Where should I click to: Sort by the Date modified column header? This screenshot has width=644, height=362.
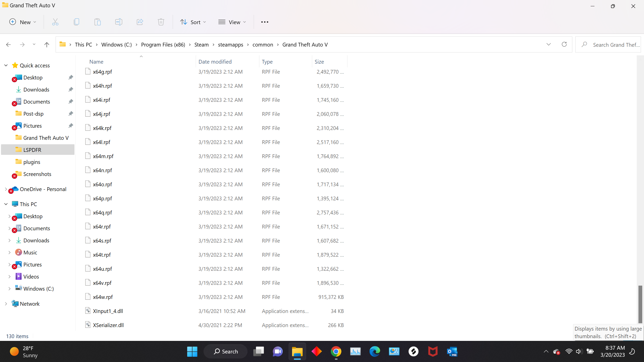(x=215, y=62)
